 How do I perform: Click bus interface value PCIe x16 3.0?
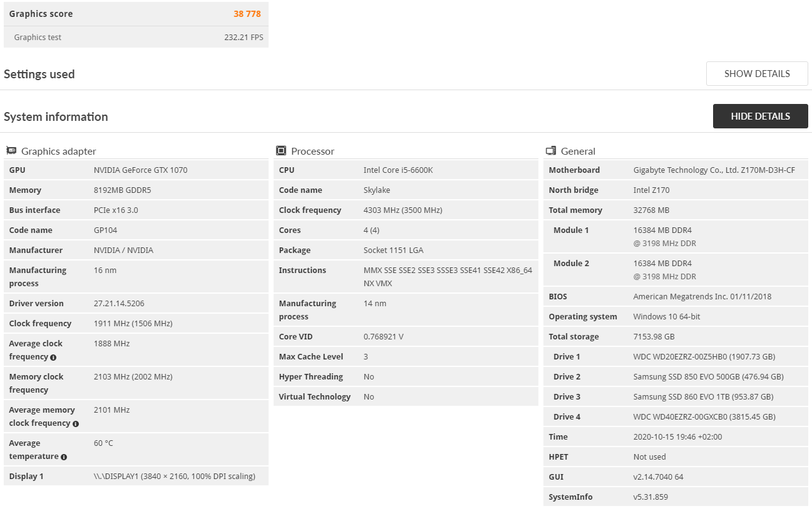click(x=116, y=210)
